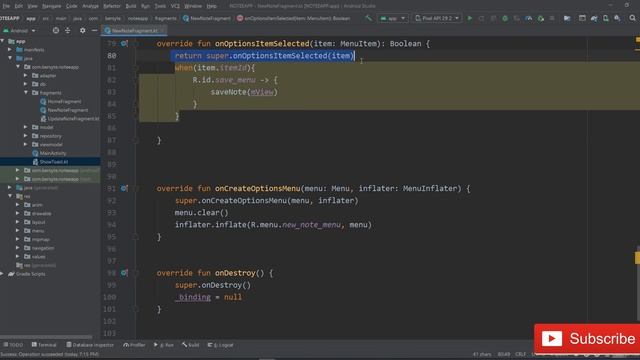Click override gutter icon on line 91
The width and height of the screenshot is (640, 360).
pyautogui.click(x=124, y=189)
